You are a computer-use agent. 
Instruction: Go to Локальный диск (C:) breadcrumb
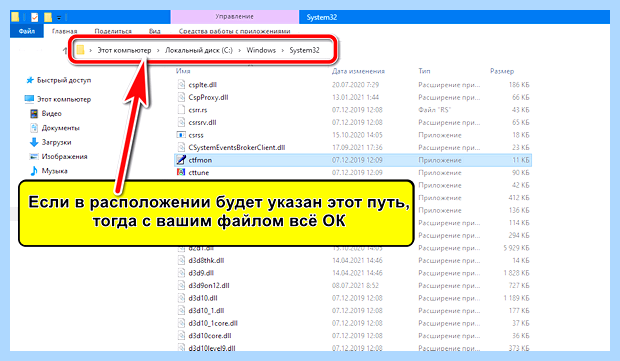pyautogui.click(x=198, y=50)
